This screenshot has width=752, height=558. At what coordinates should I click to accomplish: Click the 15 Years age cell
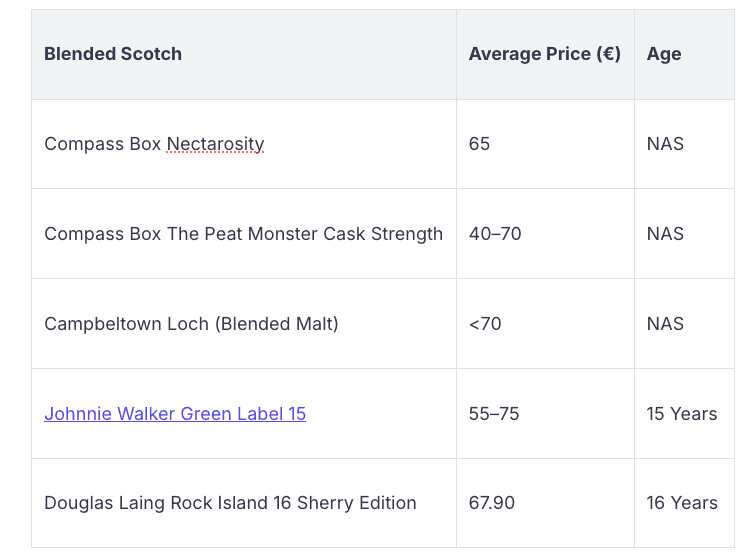tap(682, 414)
